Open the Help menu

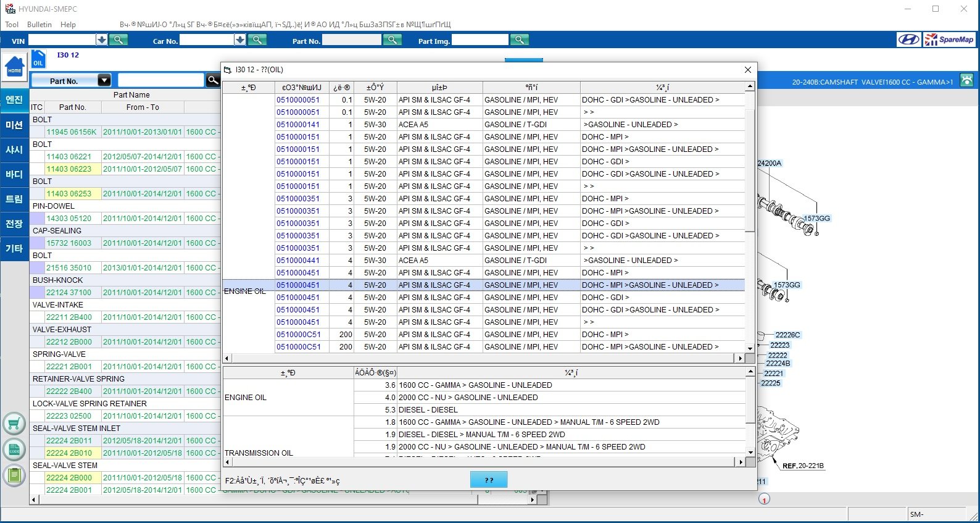point(69,25)
